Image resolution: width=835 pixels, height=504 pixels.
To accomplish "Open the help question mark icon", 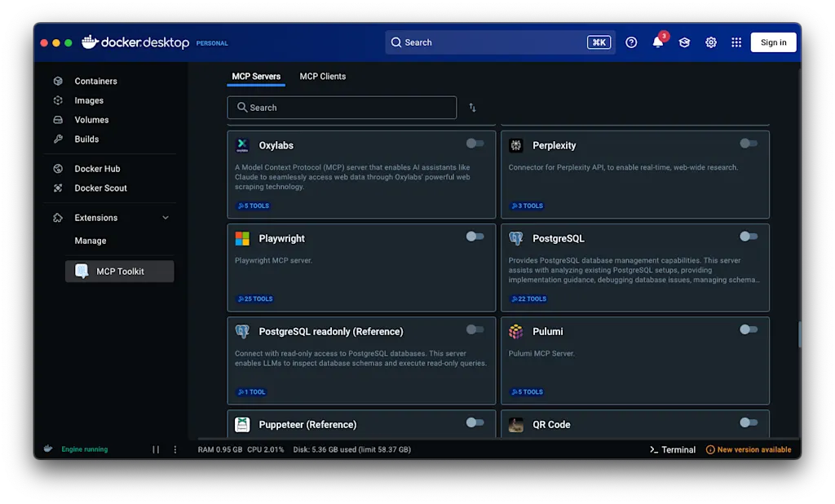I will point(631,42).
